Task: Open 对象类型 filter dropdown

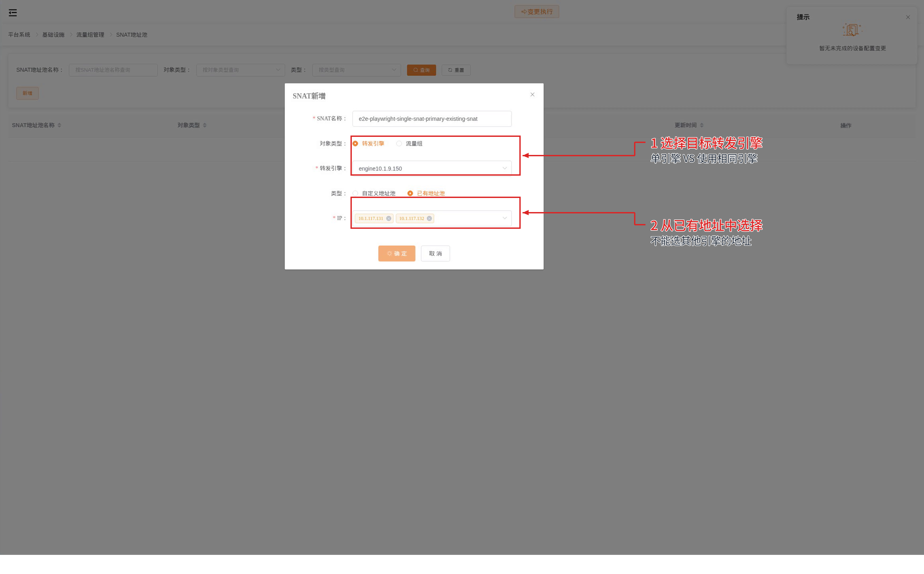Action: coord(241,70)
